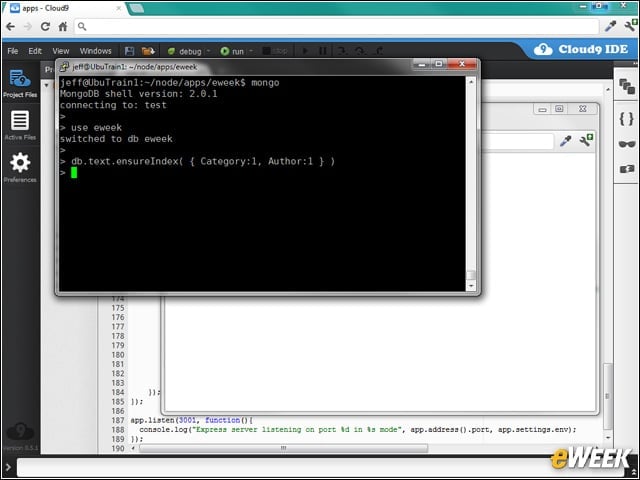This screenshot has height=480, width=640.
Task: Expand the run button dropdown arrow
Action: (x=251, y=51)
